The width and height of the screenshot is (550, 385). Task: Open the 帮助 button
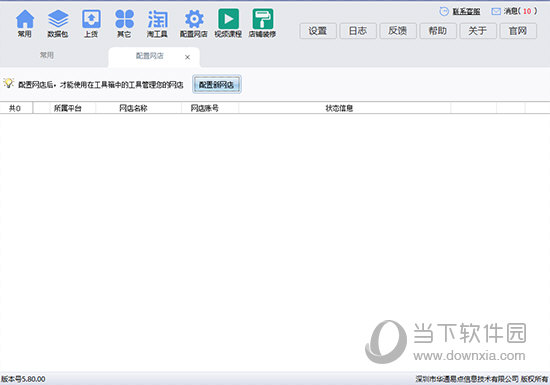(x=438, y=31)
